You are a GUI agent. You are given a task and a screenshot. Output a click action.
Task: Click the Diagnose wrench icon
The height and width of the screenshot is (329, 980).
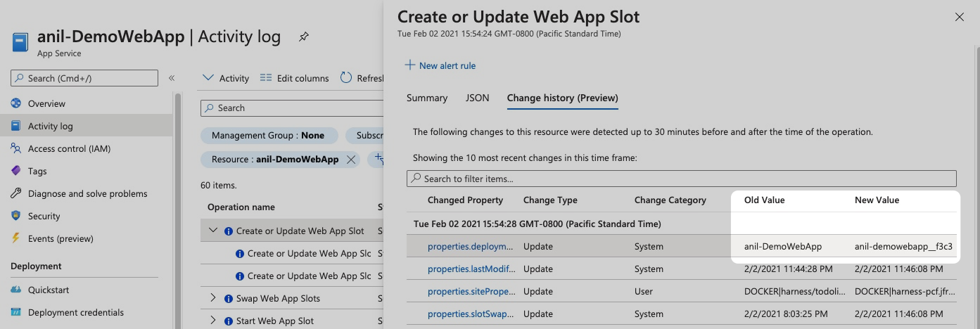pyautogui.click(x=15, y=193)
